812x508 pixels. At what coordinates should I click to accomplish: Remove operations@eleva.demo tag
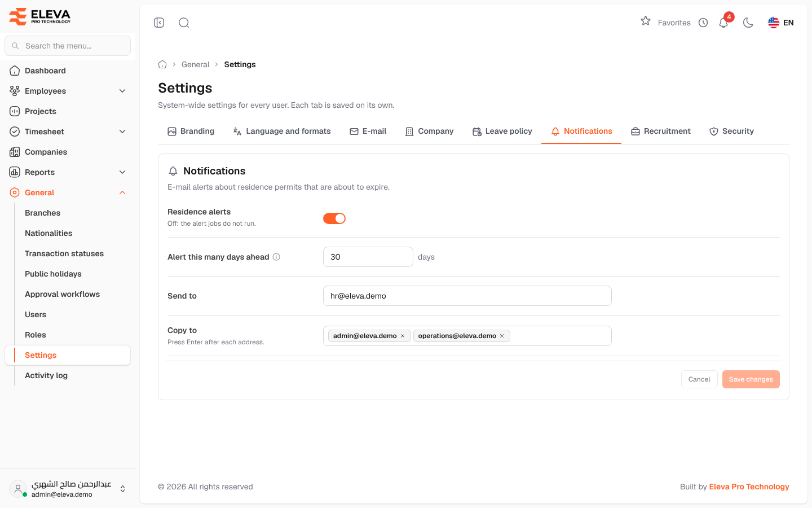point(502,336)
